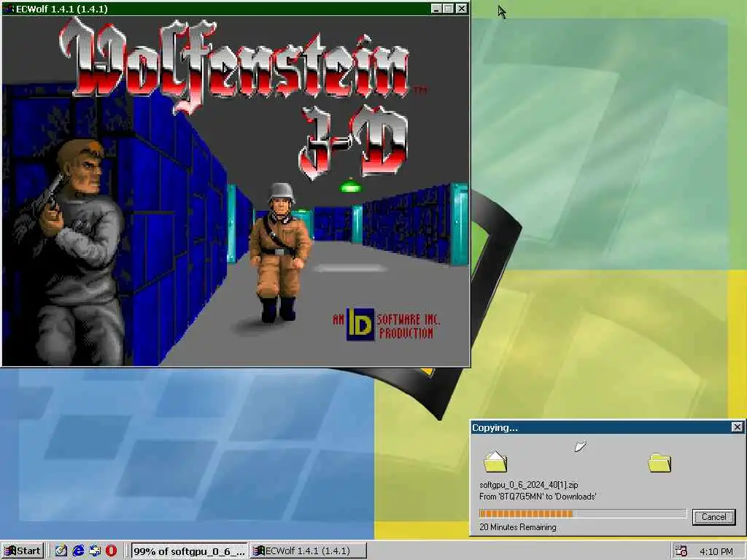Click the softgpu_0_6_2024_40[1].zip filename

tap(528, 485)
